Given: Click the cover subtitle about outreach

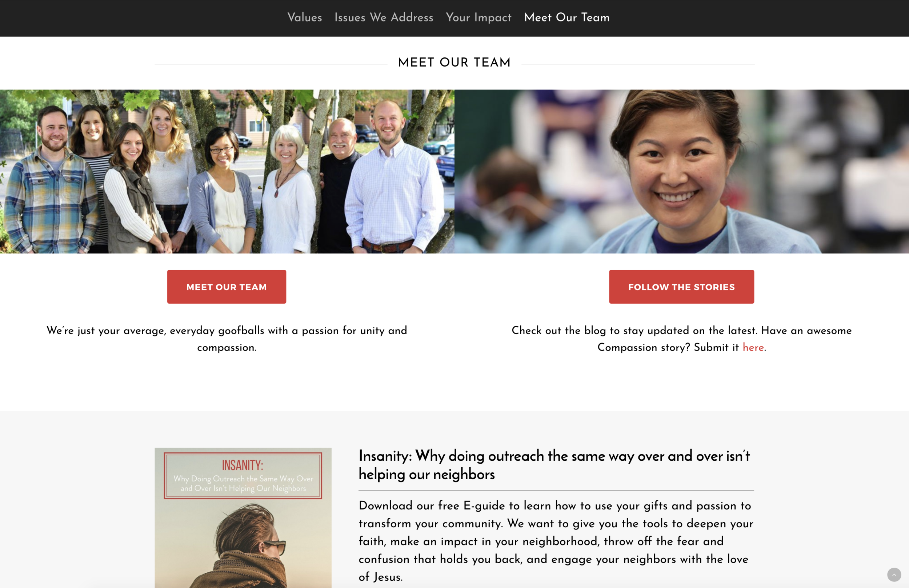Looking at the screenshot, I should click(x=243, y=483).
